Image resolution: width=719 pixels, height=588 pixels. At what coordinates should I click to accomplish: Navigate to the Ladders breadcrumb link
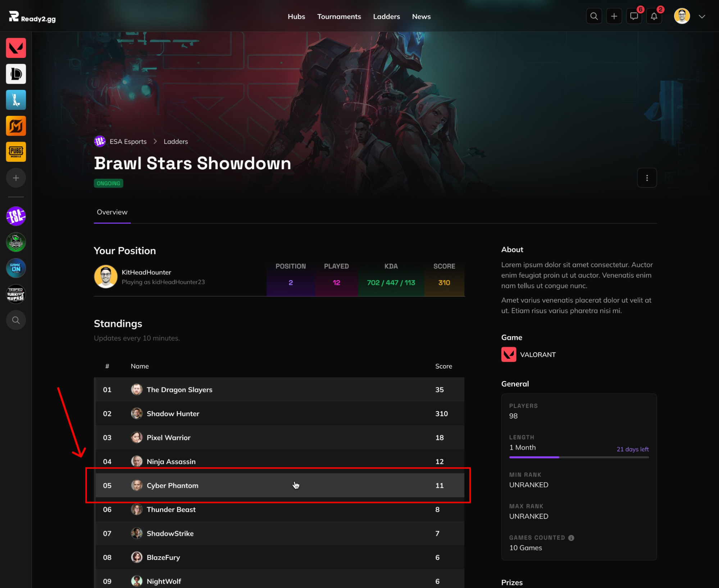point(176,142)
